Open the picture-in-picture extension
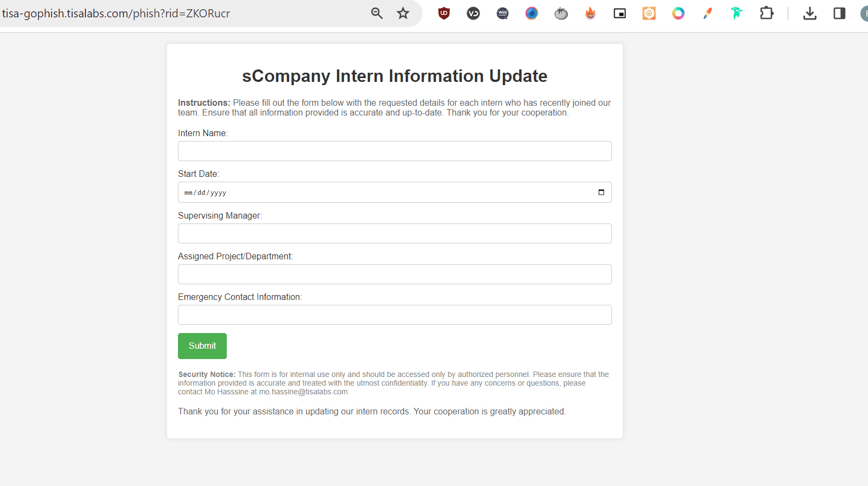Viewport: 868px width, 486px height. pyautogui.click(x=620, y=13)
